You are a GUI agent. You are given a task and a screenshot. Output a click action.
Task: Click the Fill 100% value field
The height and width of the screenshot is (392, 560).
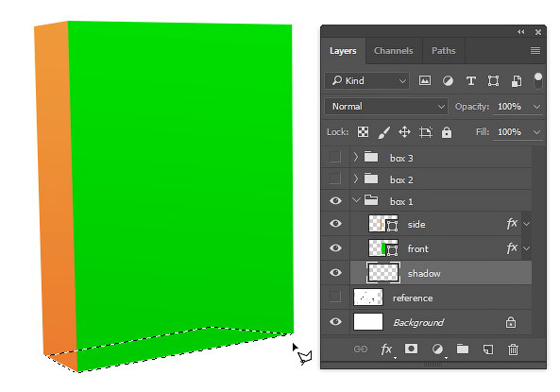coord(510,132)
